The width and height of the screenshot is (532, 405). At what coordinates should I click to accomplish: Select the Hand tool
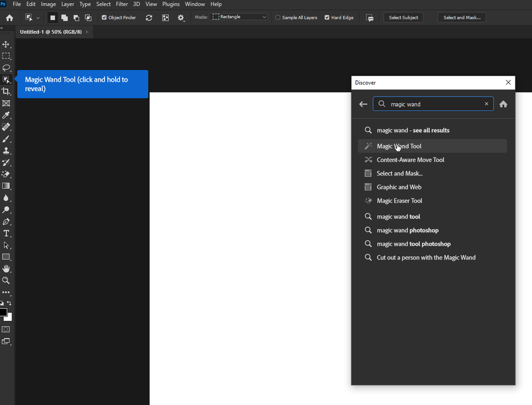point(6,269)
